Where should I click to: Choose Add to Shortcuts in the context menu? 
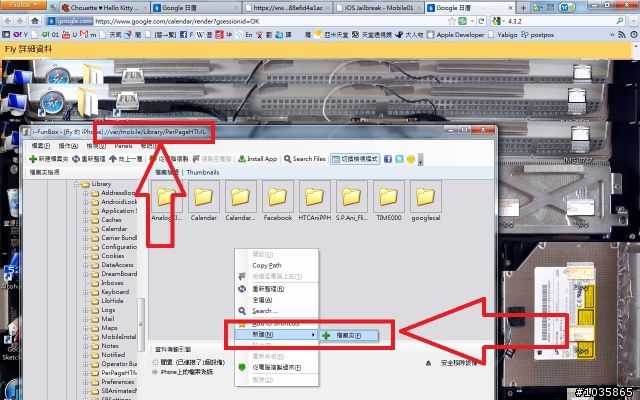tap(276, 324)
